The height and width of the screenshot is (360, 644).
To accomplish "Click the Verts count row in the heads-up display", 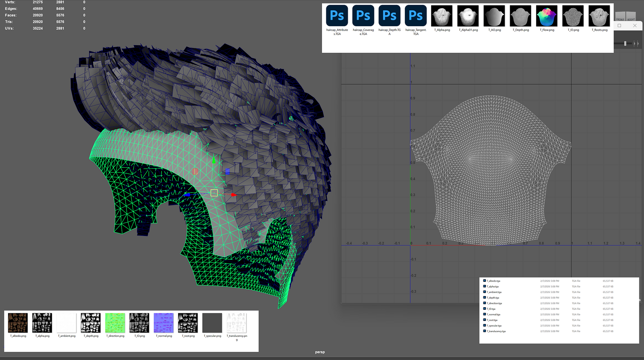I will [45, 2].
